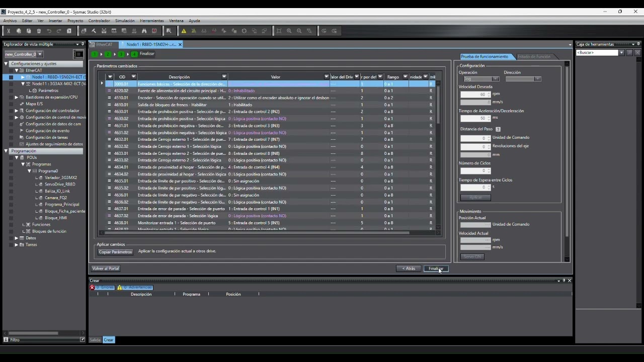Toggle the Advertencias filter in Crear panel
The width and height of the screenshot is (644, 362).
click(134, 288)
